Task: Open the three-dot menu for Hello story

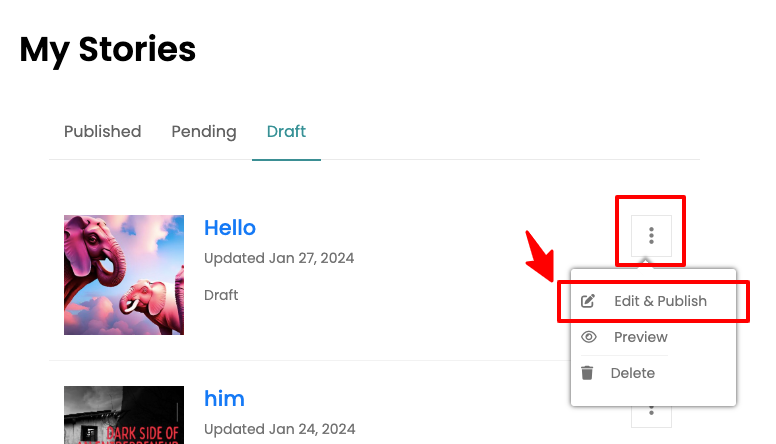Action: pos(651,236)
